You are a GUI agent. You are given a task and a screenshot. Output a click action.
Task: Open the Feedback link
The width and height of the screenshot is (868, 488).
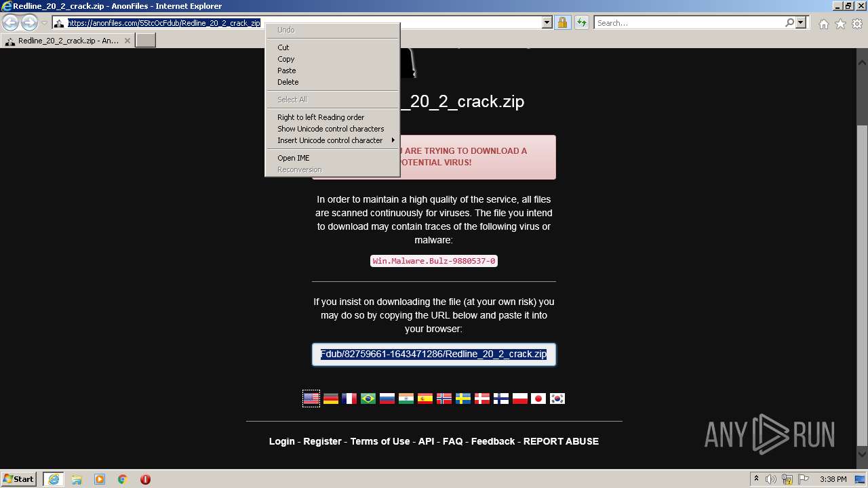(493, 441)
